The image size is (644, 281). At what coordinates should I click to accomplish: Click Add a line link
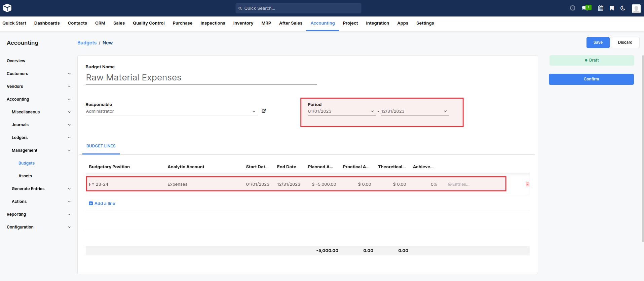[x=105, y=204]
